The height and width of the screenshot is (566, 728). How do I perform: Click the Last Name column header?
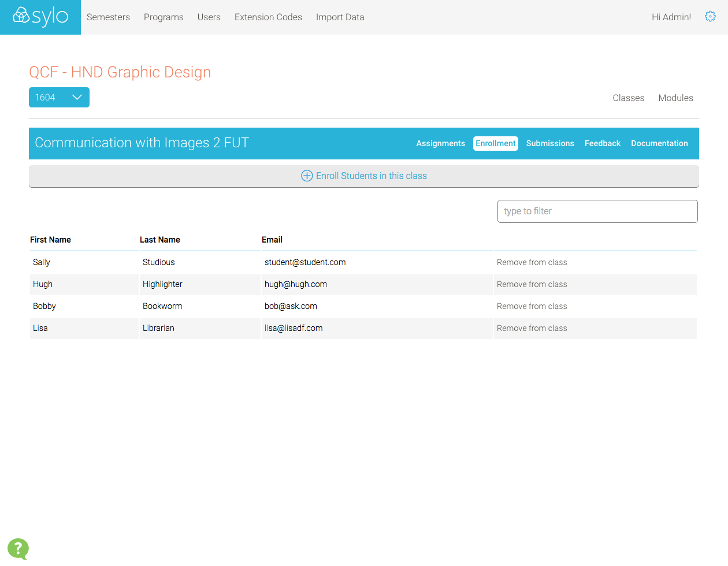(159, 240)
